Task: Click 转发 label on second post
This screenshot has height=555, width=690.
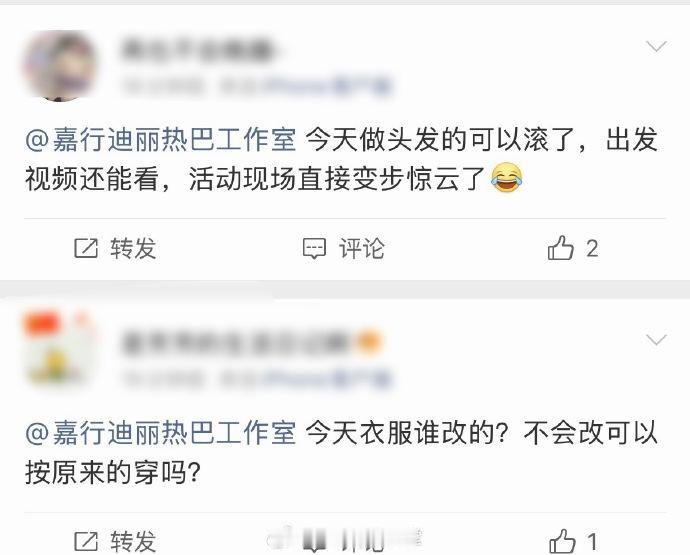Action: [x=133, y=542]
